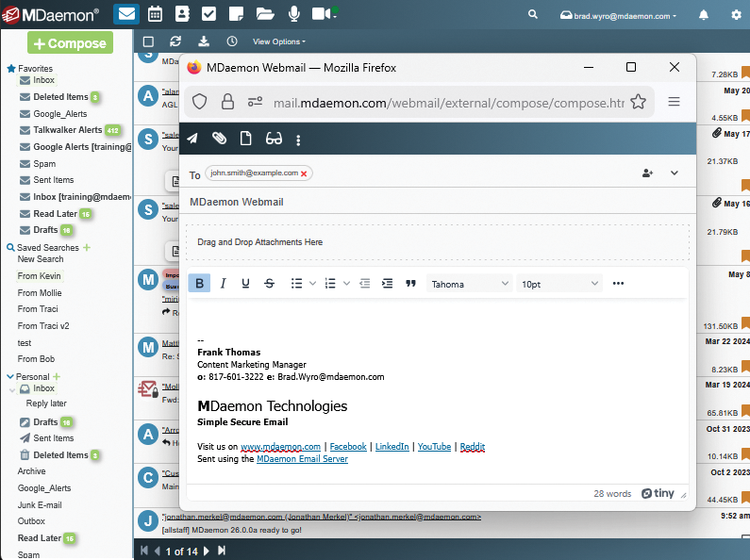Screen dimensions: 750x560
Task: Open the 10pt font size dropdown
Action: pyautogui.click(x=559, y=284)
